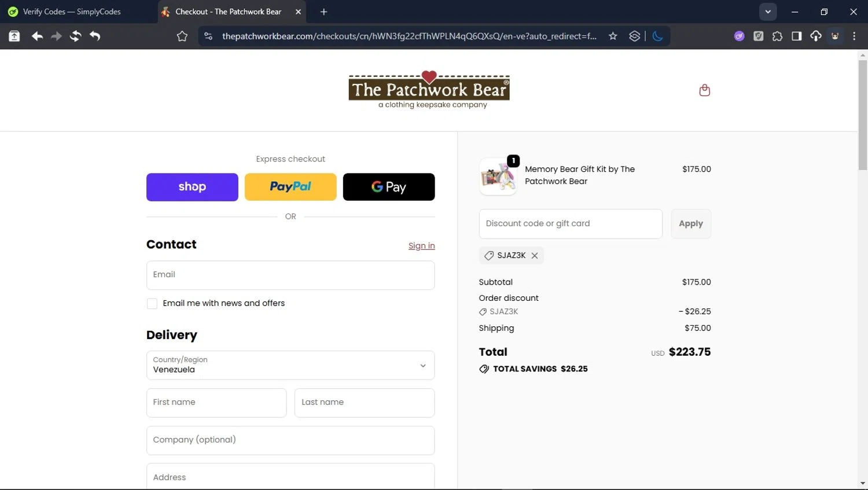The height and width of the screenshot is (490, 868).
Task: Open the profile avatar icon
Action: click(835, 36)
